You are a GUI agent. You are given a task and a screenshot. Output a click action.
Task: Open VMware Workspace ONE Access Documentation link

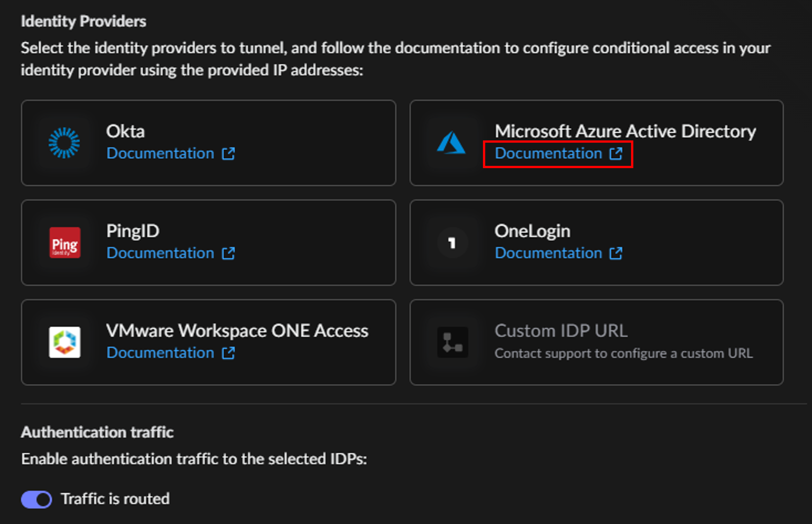pos(160,353)
